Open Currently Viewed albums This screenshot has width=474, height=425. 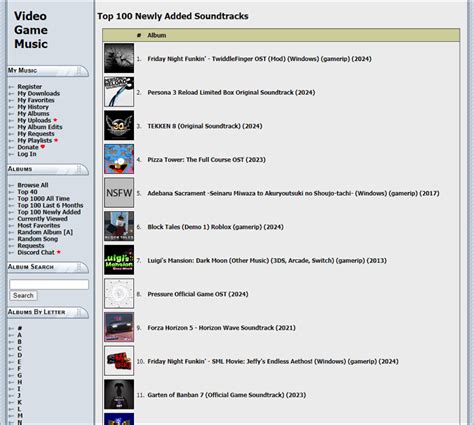[42, 219]
